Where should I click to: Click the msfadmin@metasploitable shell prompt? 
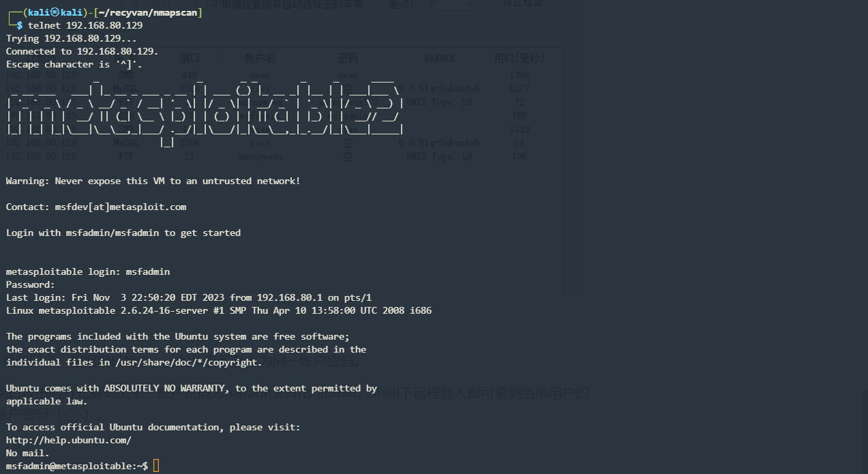(x=76, y=466)
